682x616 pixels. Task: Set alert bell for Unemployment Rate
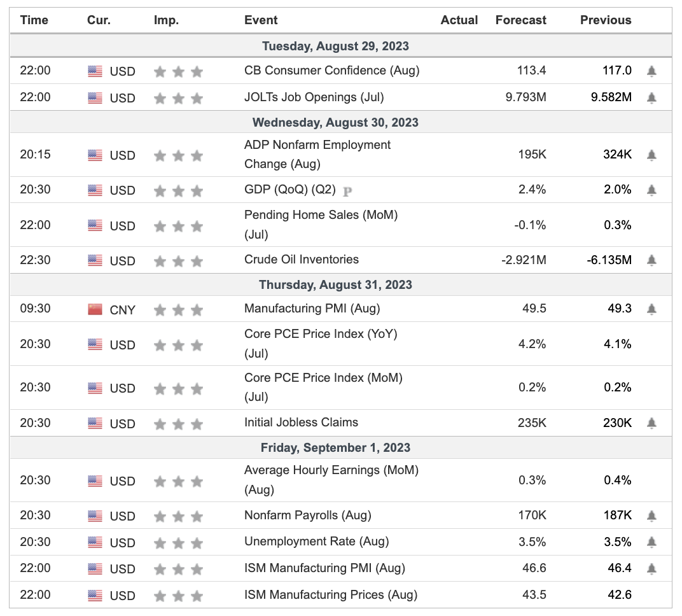651,542
